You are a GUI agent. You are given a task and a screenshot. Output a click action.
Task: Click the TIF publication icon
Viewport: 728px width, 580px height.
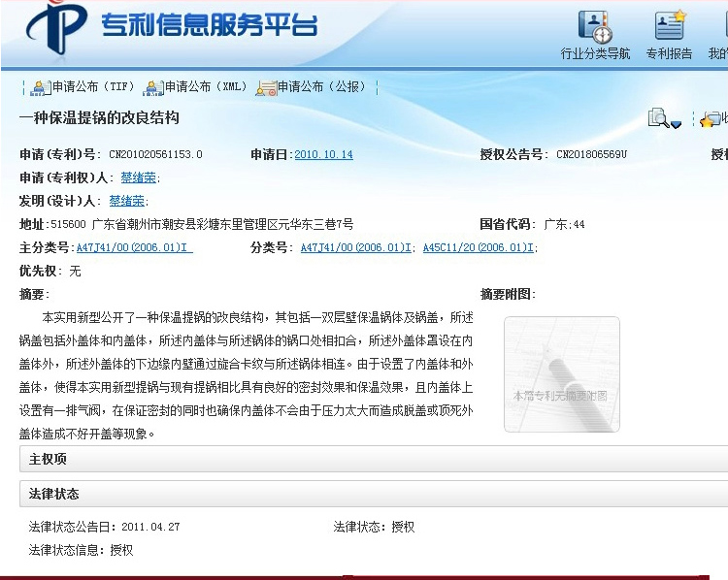tap(41, 87)
